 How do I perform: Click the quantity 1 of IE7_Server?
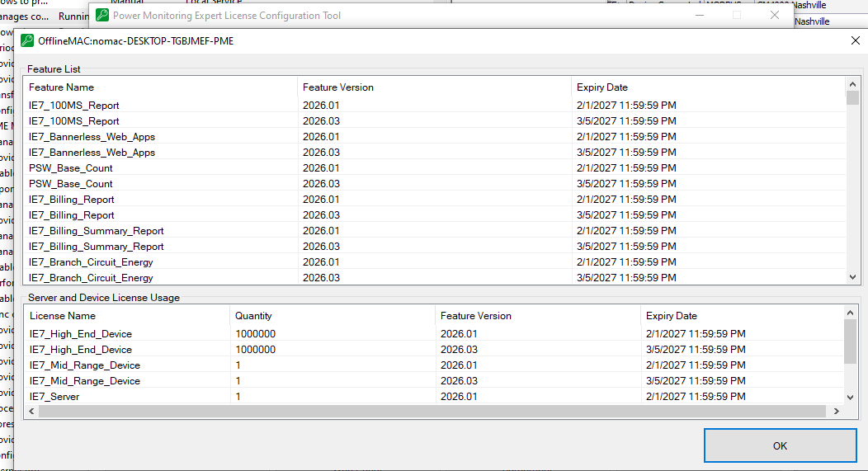238,396
